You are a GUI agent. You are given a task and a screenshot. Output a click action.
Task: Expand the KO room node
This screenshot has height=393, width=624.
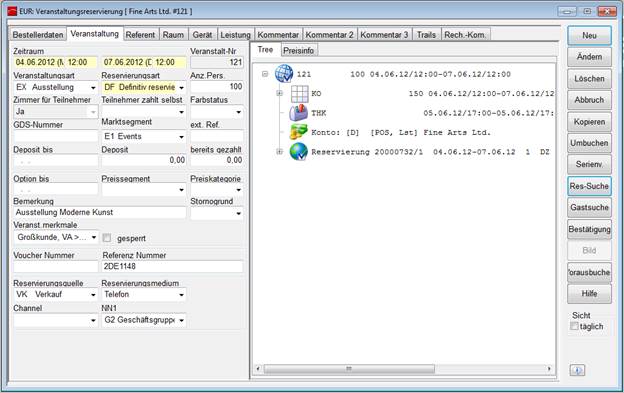coord(279,93)
